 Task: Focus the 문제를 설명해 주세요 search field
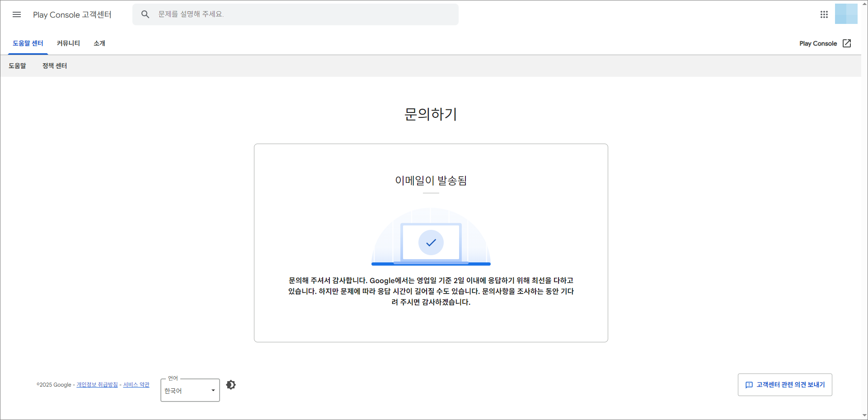click(296, 14)
